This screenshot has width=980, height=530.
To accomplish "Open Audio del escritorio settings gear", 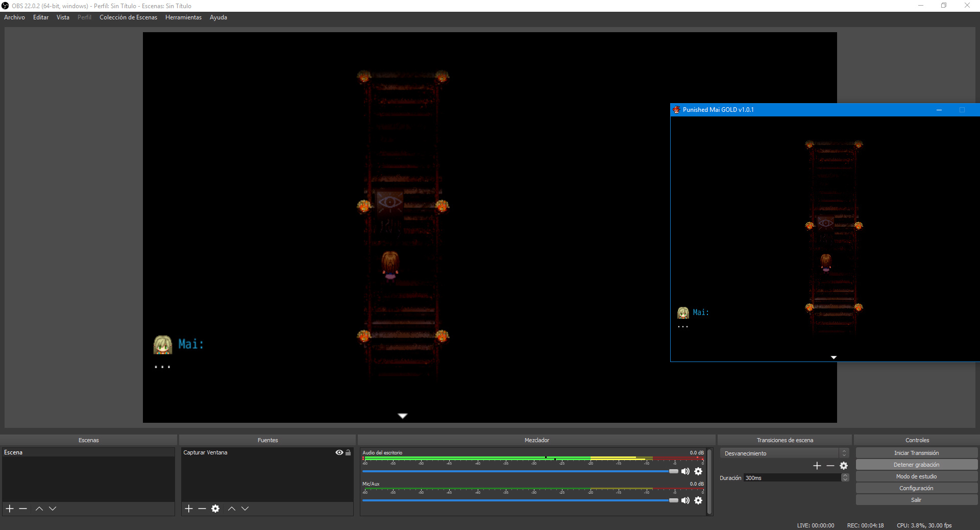I will (x=698, y=471).
